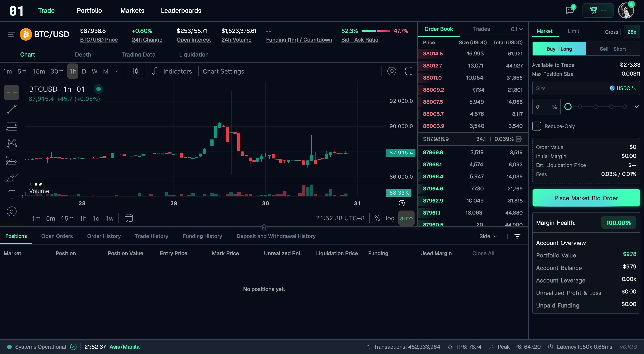
Task: Open the positions filter icon
Action: [x=517, y=236]
